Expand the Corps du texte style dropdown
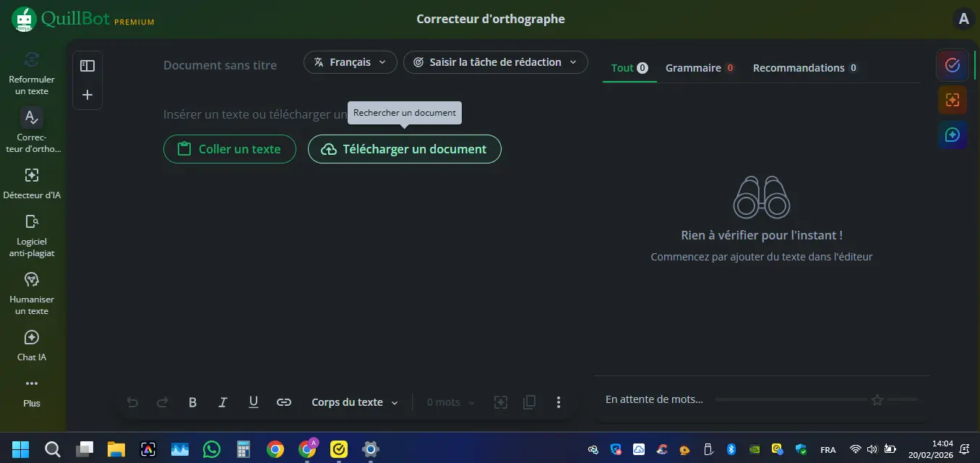 coord(355,402)
